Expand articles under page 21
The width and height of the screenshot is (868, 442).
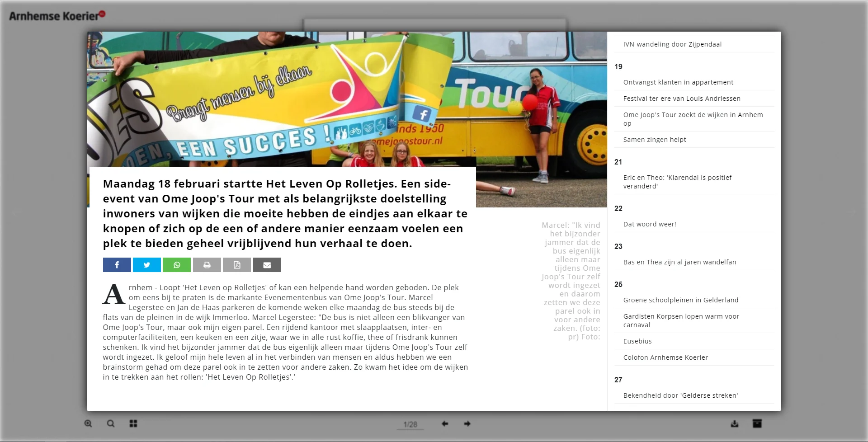(x=618, y=162)
